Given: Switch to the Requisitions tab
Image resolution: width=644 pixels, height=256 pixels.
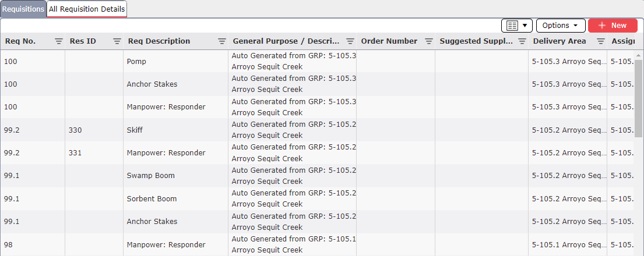Looking at the screenshot, I should [x=23, y=9].
